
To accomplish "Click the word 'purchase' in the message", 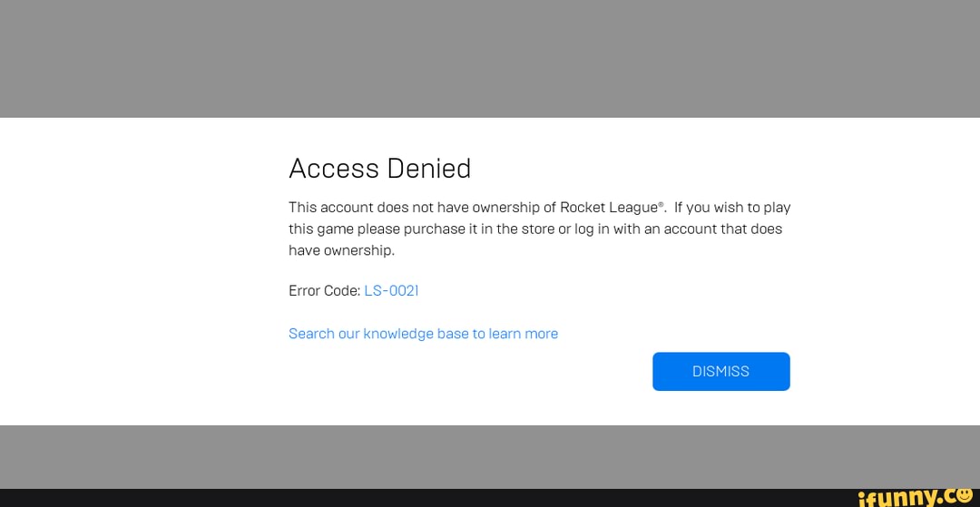I will pos(435,229).
